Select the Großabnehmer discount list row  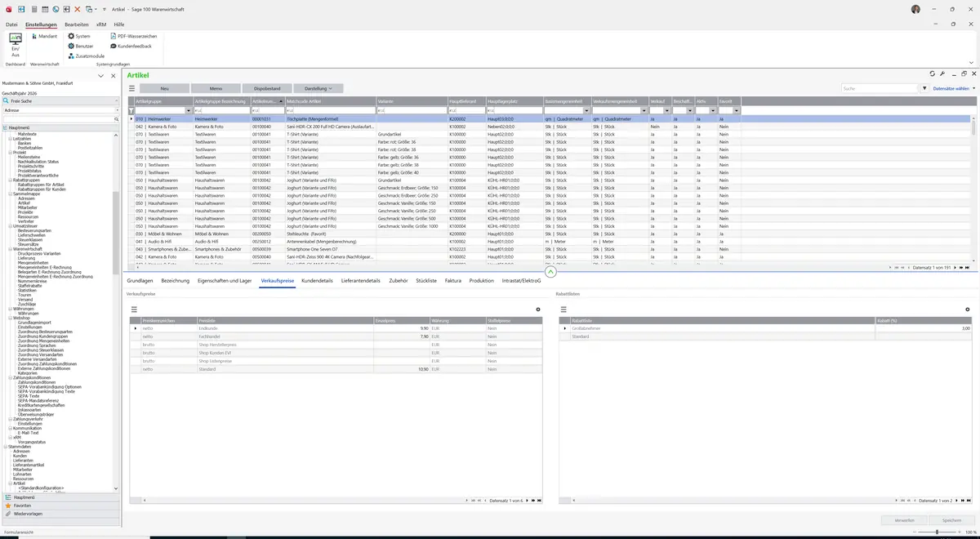click(x=765, y=328)
